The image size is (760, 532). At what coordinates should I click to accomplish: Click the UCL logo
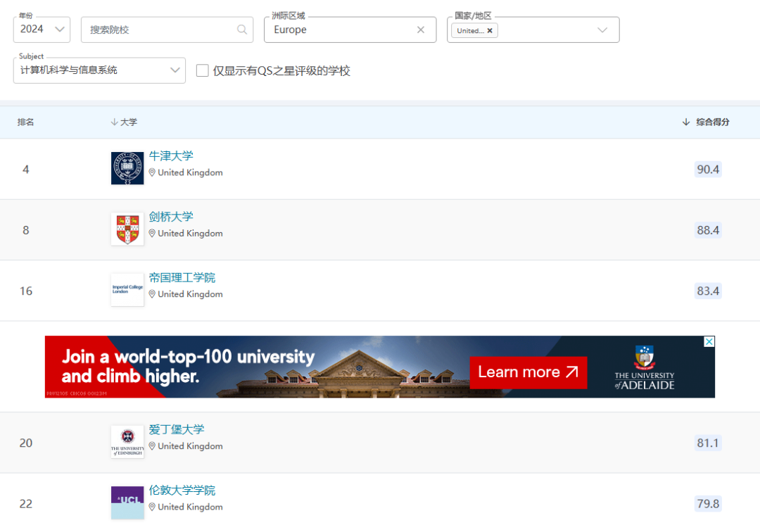pyautogui.click(x=127, y=502)
